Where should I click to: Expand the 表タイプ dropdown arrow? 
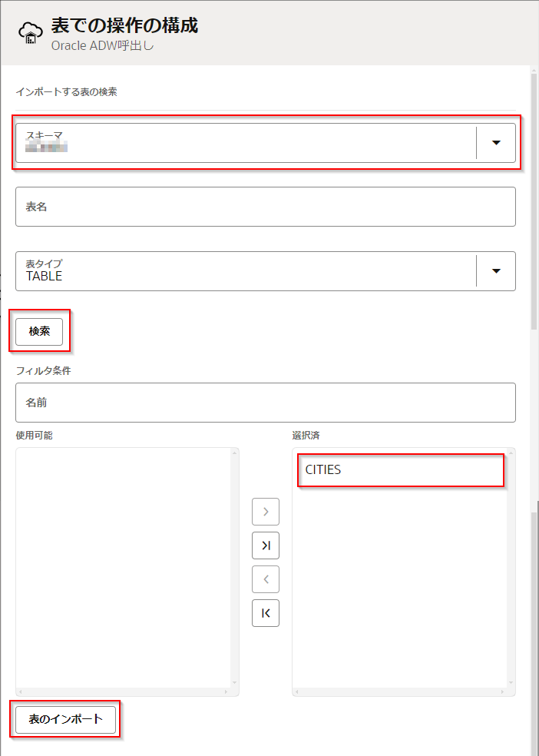coord(496,271)
